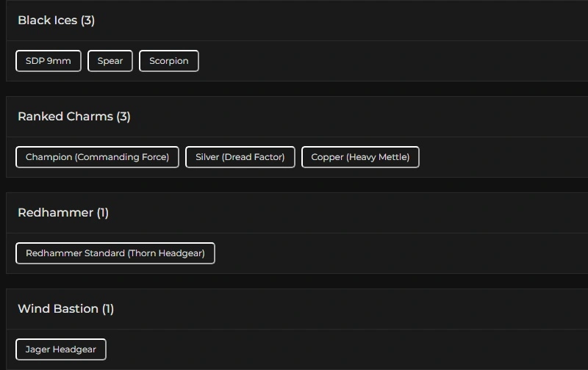Image resolution: width=588 pixels, height=370 pixels.
Task: Open Redhammer Standard (Thorn Headgear) item
Action: click(x=115, y=253)
